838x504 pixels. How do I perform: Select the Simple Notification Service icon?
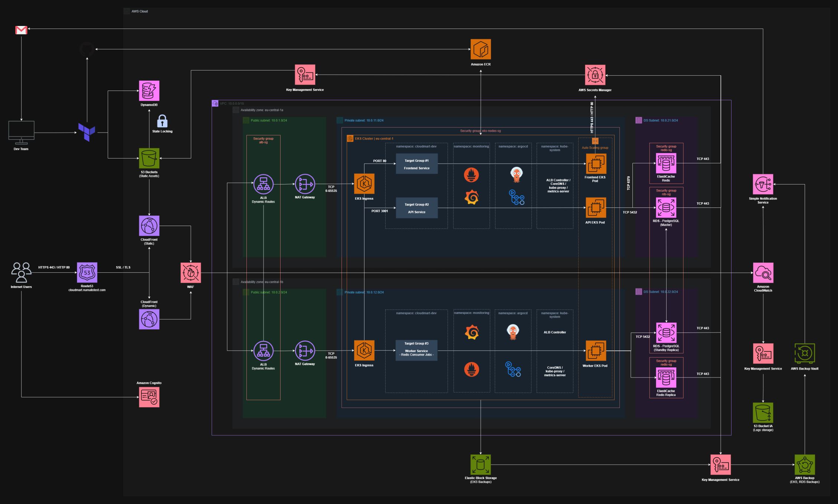pyautogui.click(x=763, y=184)
